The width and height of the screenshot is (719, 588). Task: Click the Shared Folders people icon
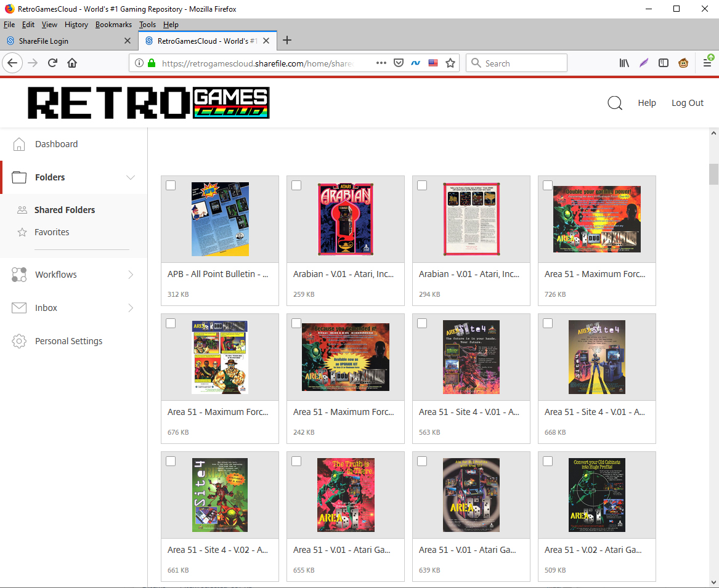(22, 210)
